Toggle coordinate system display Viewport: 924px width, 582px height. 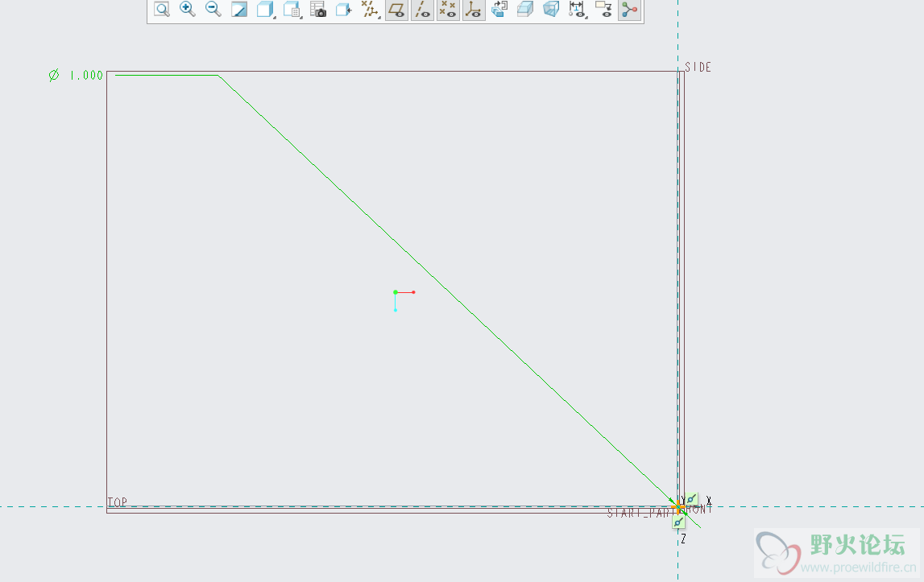click(473, 9)
